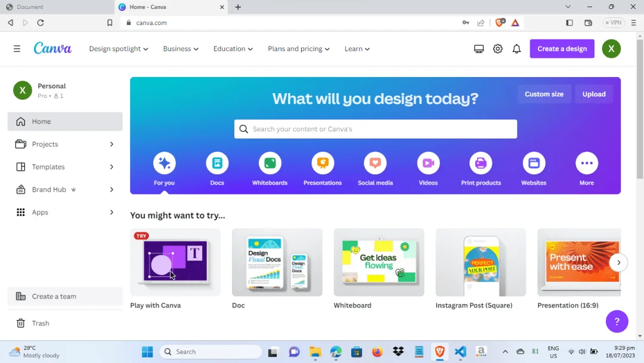The image size is (644, 363).
Task: Expand the Templates chevron arrow
Action: (112, 167)
